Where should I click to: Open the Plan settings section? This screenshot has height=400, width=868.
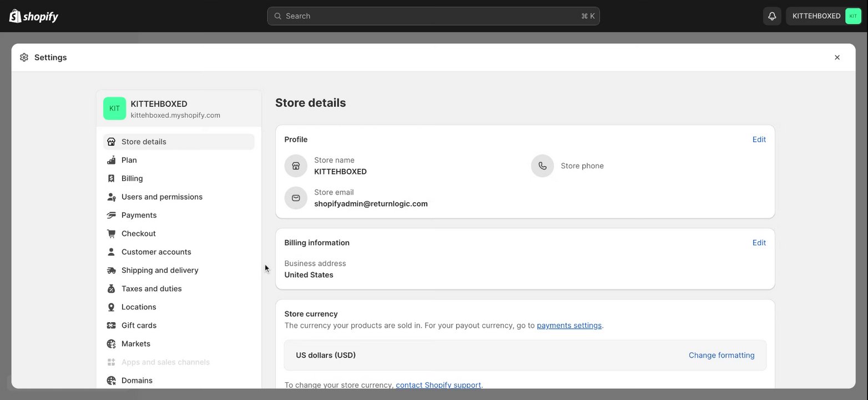coord(129,160)
